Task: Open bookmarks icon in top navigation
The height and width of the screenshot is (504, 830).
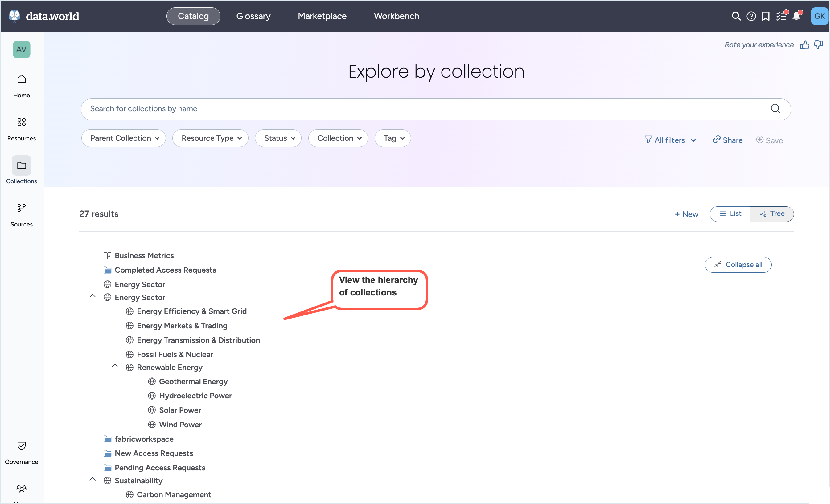Action: pos(765,16)
